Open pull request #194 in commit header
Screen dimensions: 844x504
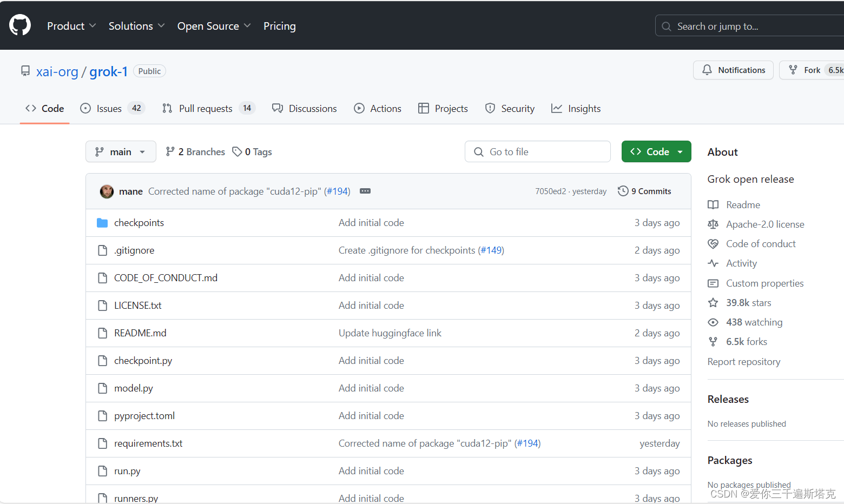click(x=337, y=191)
